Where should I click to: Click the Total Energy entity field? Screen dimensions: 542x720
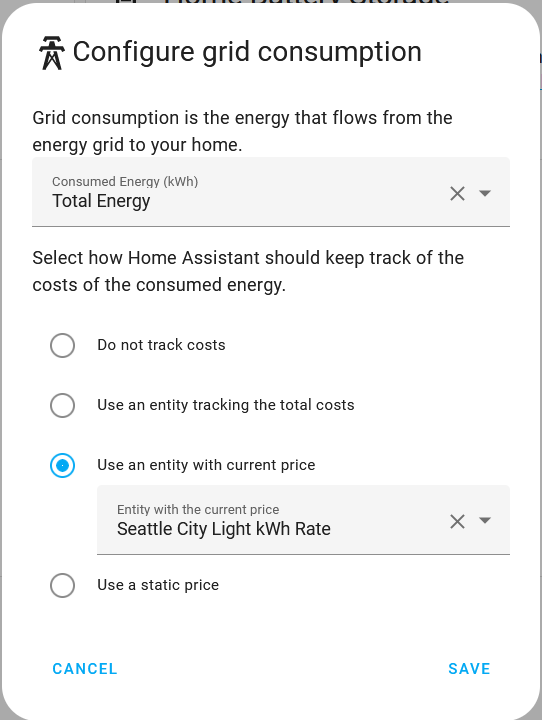271,192
